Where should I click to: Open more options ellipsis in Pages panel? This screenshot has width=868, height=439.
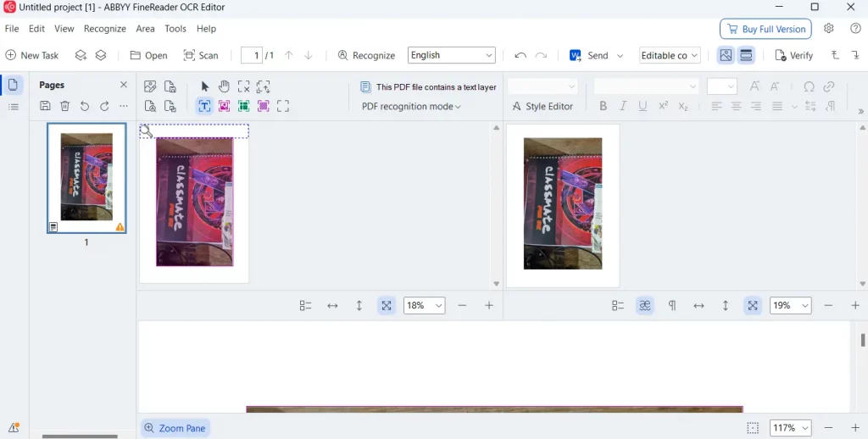(x=124, y=106)
